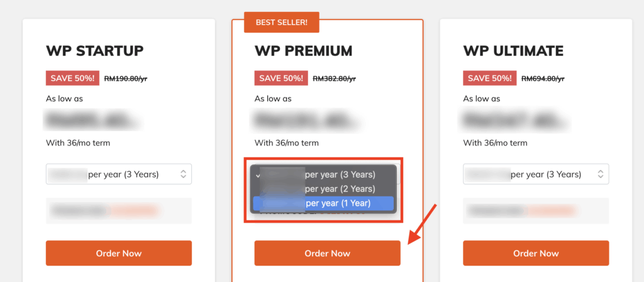Screen dimensions: 644x282
Task: Click the BEST SELLER! badge
Action: point(281,22)
